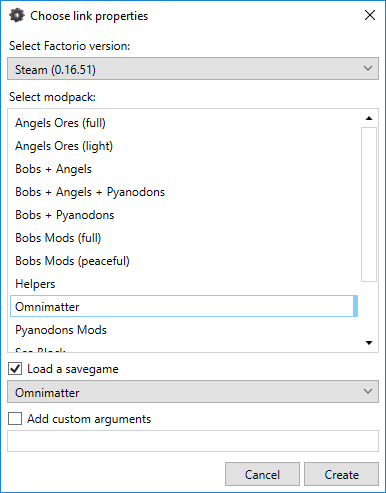Select Pyanodons Mods in the list
This screenshot has height=493, width=386.
click(184, 330)
